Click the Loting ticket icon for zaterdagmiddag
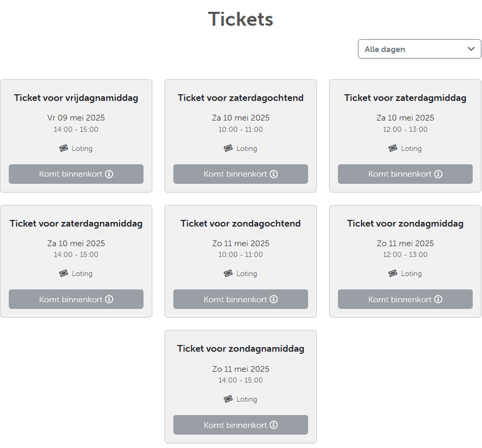The height and width of the screenshot is (448, 482). point(393,148)
